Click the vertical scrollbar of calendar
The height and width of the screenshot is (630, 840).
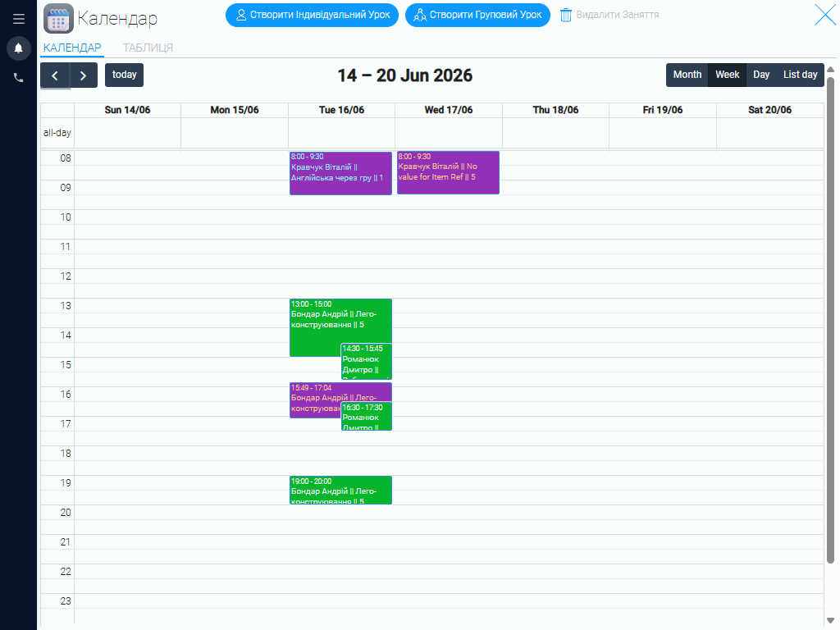point(830,321)
